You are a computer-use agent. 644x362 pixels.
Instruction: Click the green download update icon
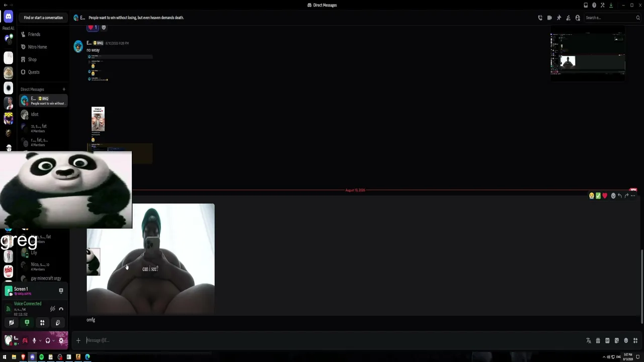611,5
